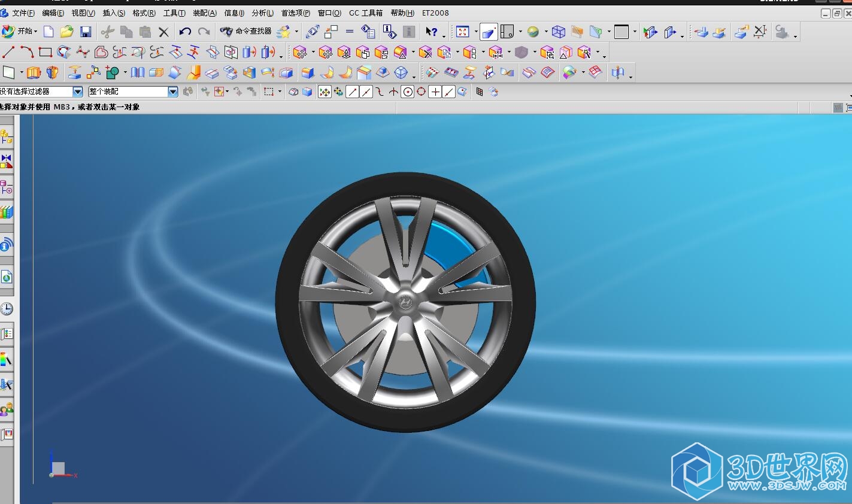The image size is (852, 504).
Task: Open the Reuse Library books icon
Action: (7, 212)
